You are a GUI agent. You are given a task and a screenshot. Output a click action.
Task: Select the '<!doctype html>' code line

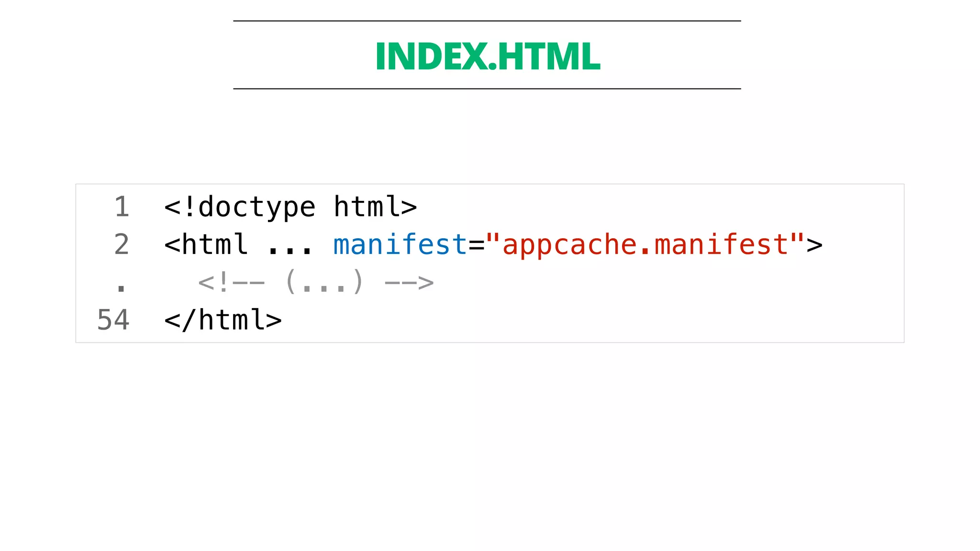click(290, 207)
